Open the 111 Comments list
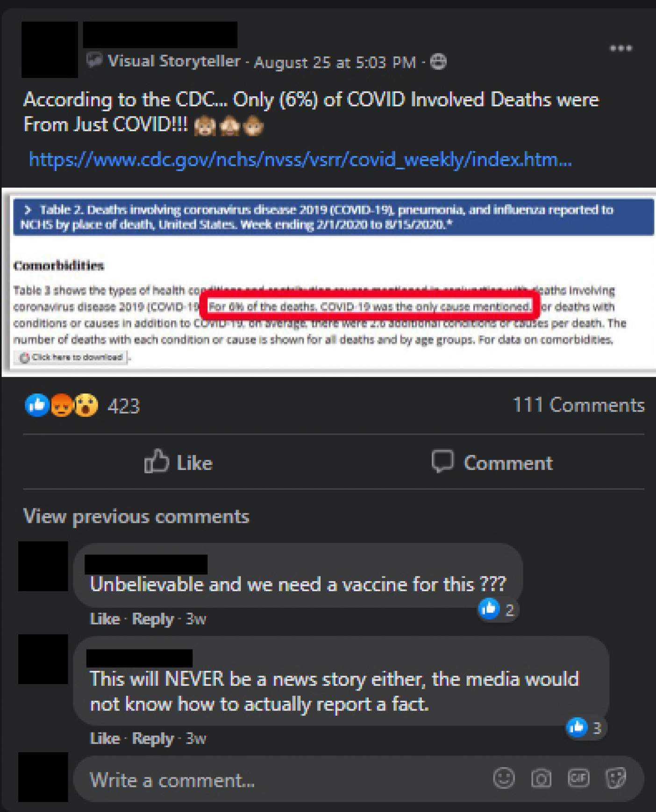Image resolution: width=656 pixels, height=812 pixels. coord(578,405)
